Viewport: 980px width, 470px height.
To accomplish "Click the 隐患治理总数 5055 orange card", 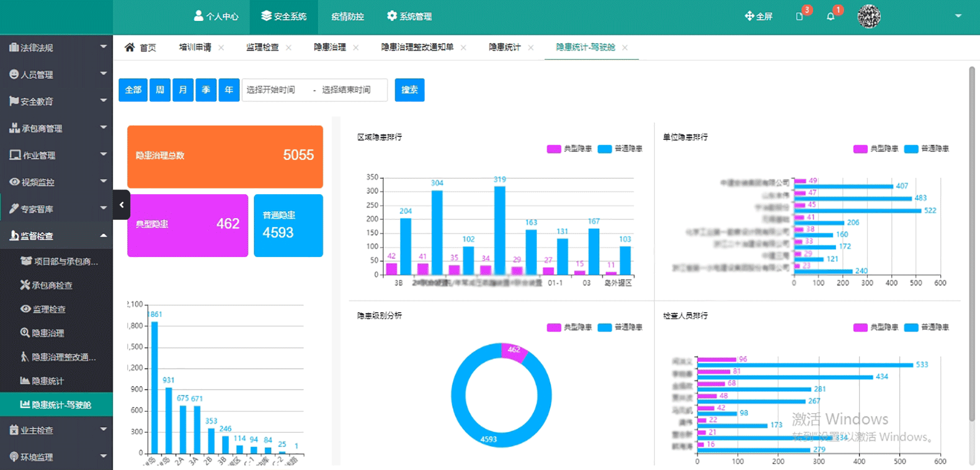I will [225, 157].
